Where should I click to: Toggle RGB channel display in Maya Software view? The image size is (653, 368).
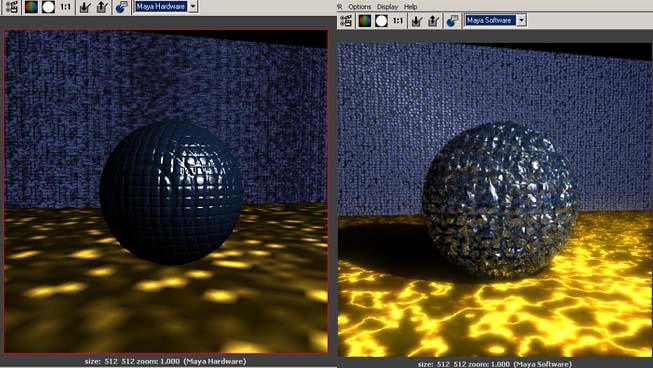point(365,20)
